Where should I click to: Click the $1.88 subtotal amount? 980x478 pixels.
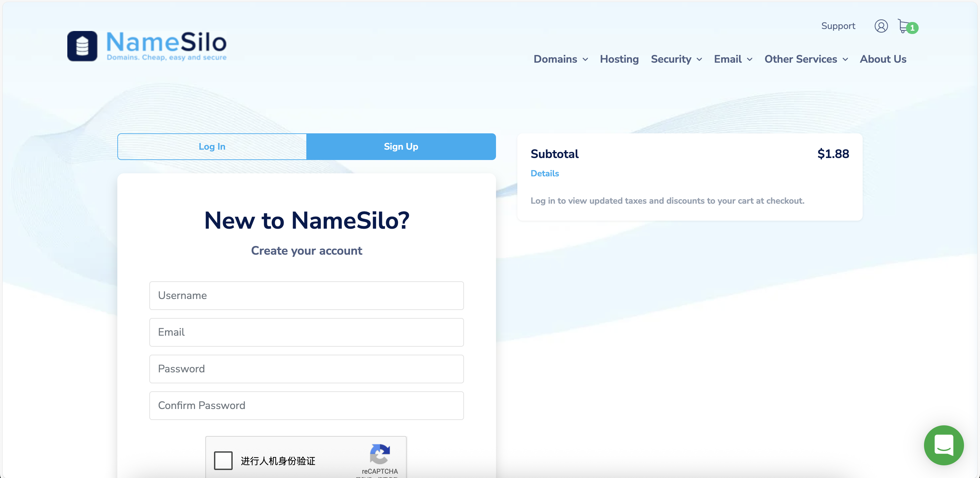(x=833, y=154)
